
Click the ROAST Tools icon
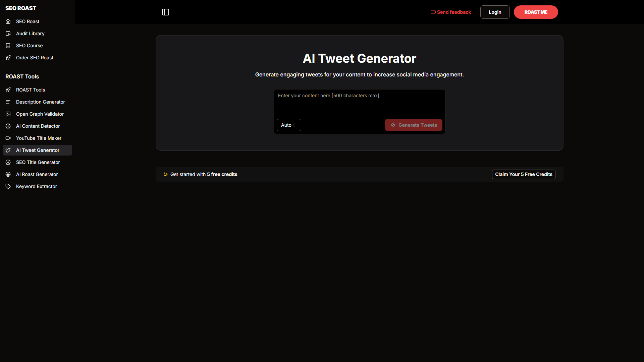8,90
